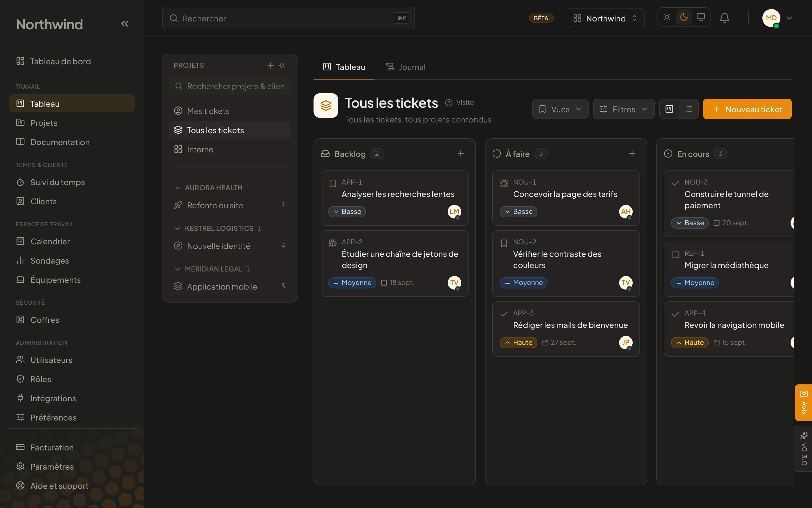Viewport: 812px width, 508px height.
Task: Click checkmark icon on APP-3 card
Action: point(504,314)
